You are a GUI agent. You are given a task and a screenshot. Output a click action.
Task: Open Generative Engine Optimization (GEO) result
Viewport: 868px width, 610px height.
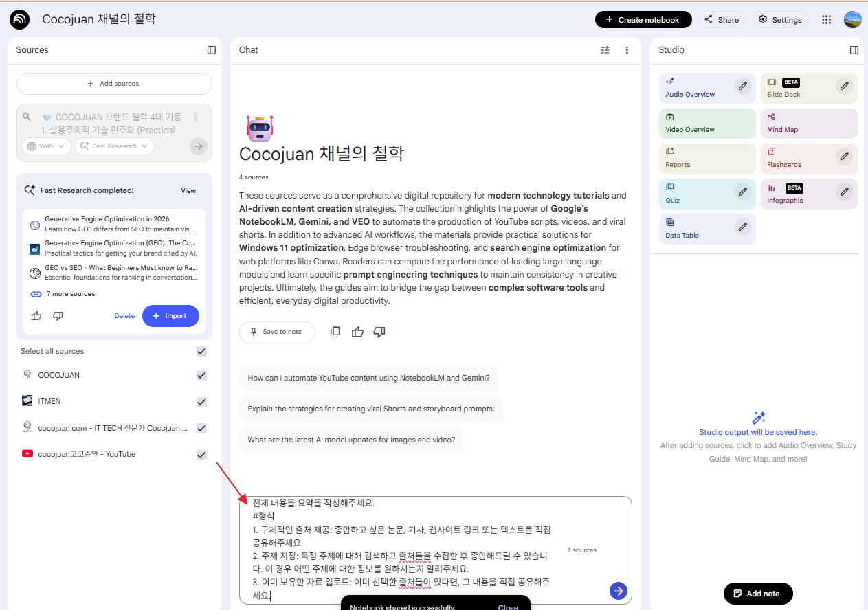(x=114, y=248)
